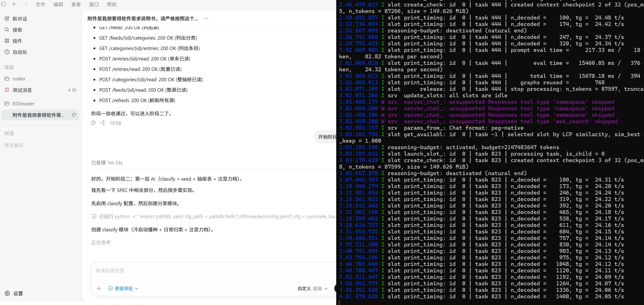
Task: Click terminal line 'graphs reused = 768'
Action: [472, 82]
